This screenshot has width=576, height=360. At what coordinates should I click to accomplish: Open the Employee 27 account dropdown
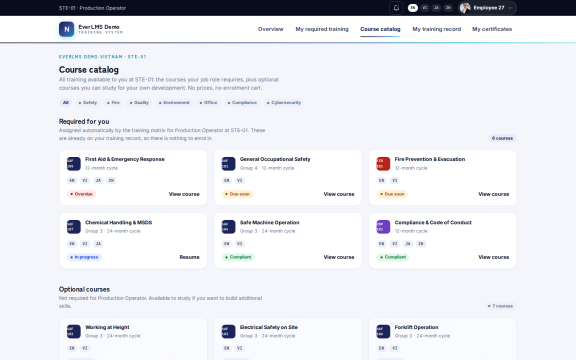click(x=487, y=8)
